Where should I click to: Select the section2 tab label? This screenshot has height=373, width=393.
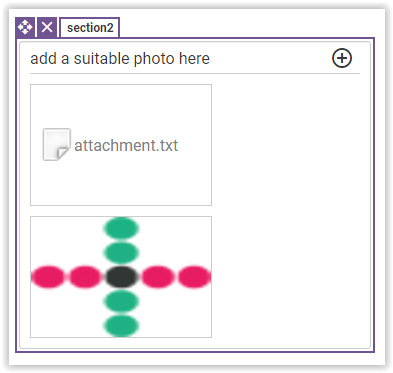tap(90, 28)
